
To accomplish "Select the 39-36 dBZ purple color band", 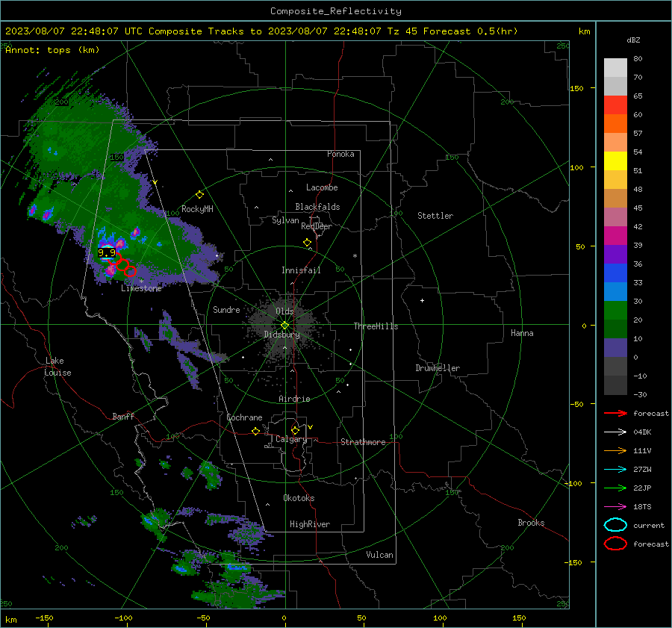I will coord(615,254).
